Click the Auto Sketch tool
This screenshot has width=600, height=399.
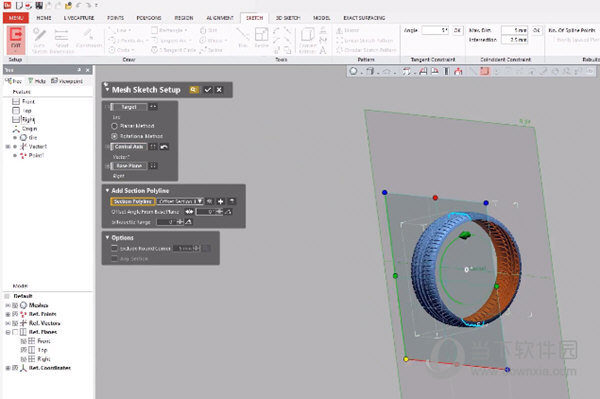pyautogui.click(x=39, y=40)
